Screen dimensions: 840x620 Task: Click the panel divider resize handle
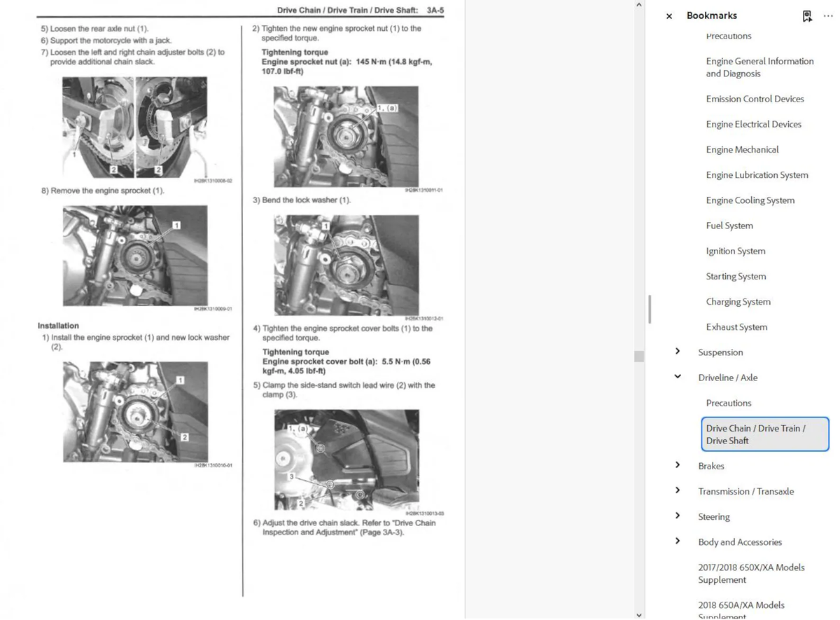(x=650, y=309)
